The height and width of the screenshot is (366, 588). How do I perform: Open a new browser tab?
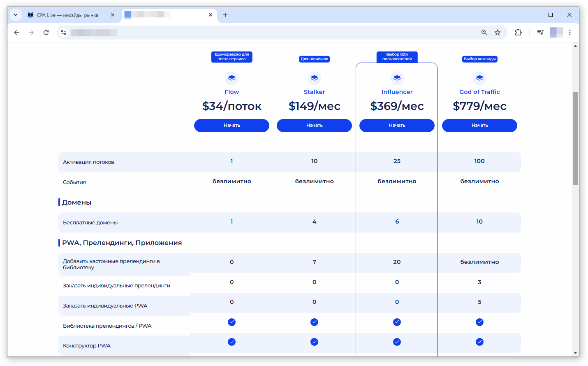[x=225, y=15]
